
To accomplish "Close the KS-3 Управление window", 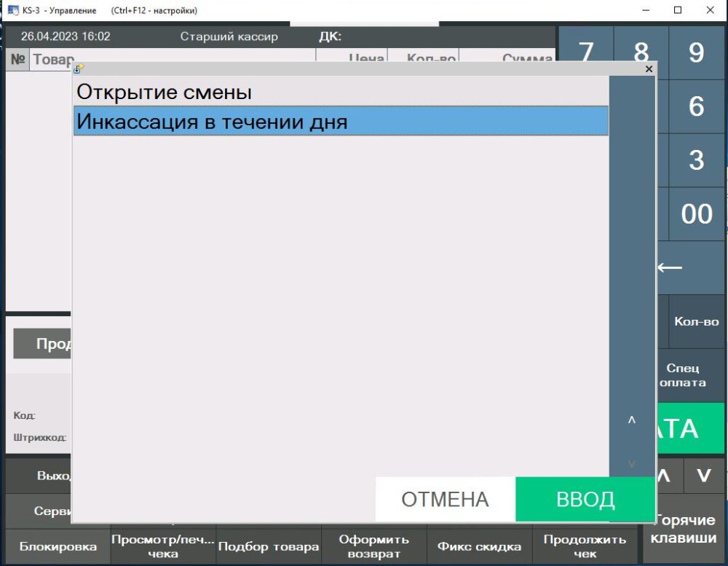I will [x=711, y=9].
